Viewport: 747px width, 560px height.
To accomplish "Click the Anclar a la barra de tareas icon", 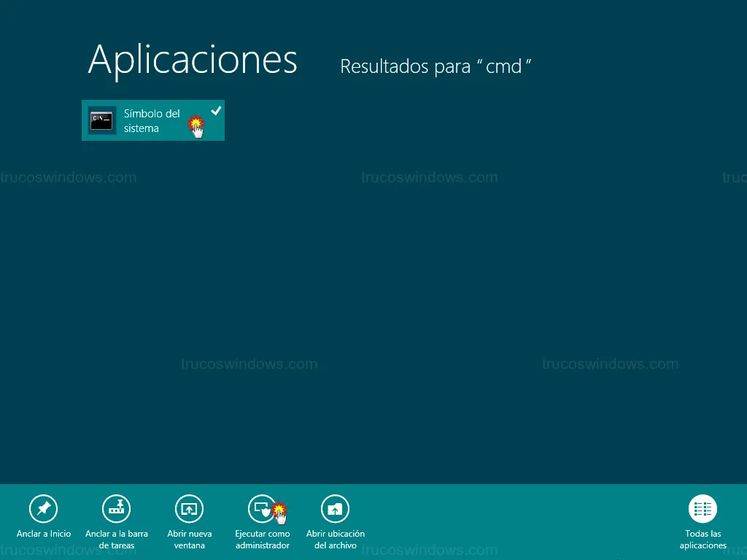I will (x=117, y=508).
